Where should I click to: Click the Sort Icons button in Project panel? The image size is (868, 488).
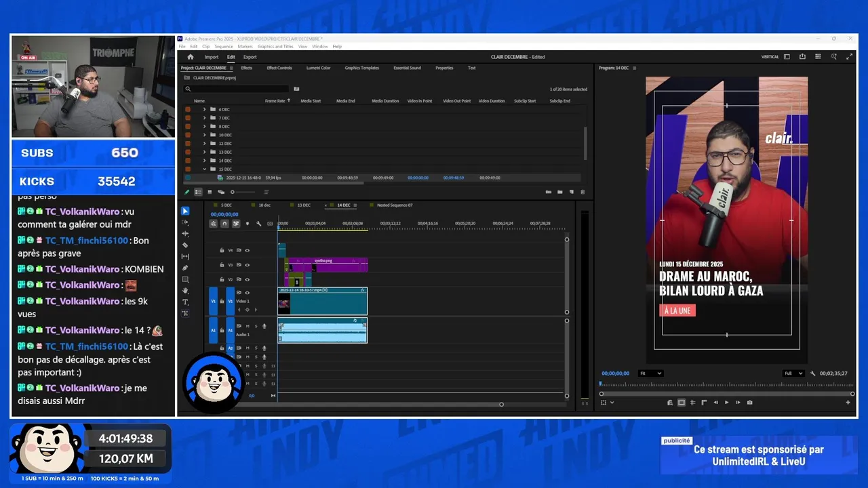tap(266, 192)
